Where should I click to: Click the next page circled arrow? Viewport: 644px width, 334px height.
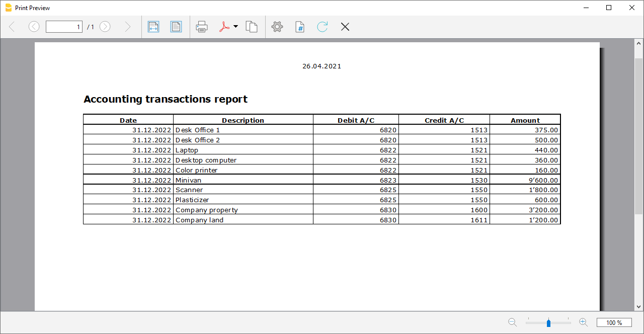[105, 27]
